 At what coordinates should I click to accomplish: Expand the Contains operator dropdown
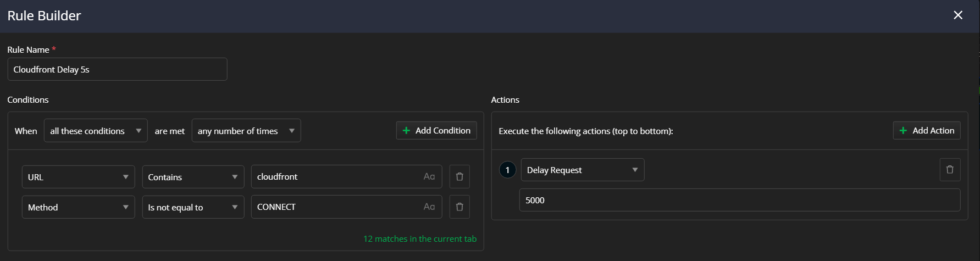[193, 177]
